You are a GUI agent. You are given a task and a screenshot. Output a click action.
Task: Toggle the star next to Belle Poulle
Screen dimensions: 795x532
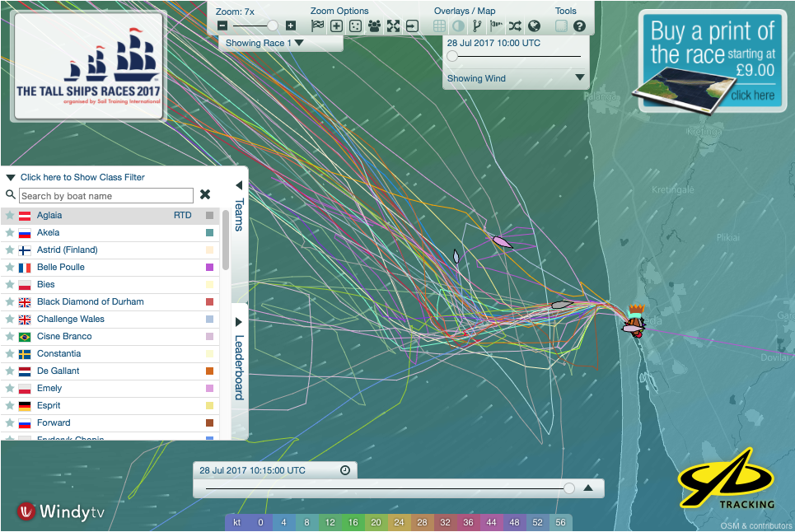10,268
